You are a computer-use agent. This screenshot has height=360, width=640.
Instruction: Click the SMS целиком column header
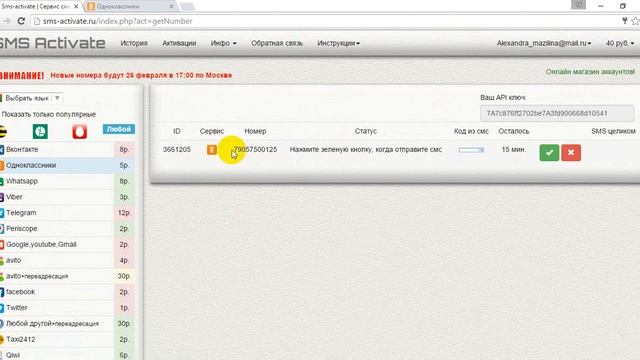pos(613,131)
